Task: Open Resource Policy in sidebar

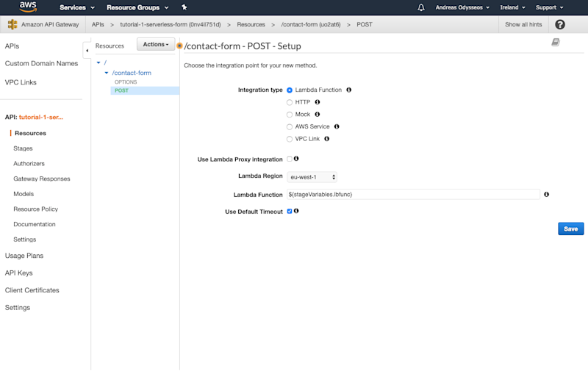Action: (x=35, y=209)
